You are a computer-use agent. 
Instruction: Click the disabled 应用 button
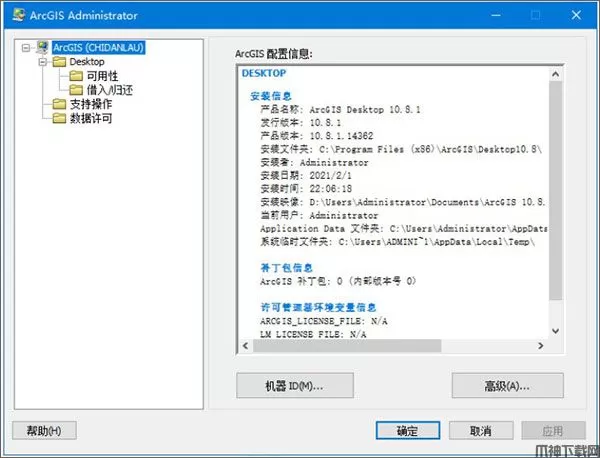[553, 431]
